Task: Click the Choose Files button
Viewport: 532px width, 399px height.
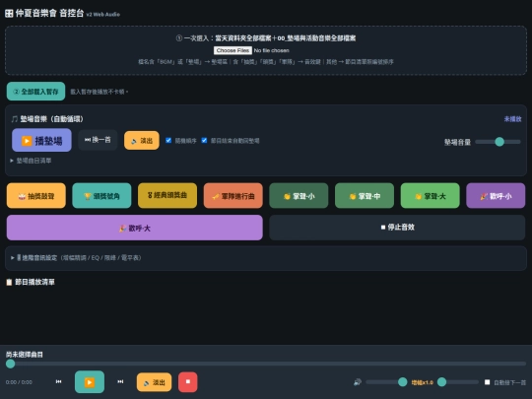Action: click(x=233, y=50)
